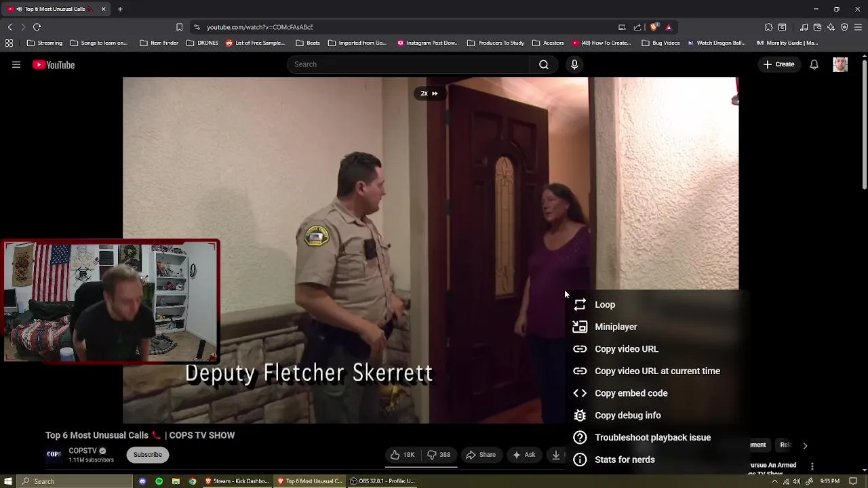Open Spotify from the taskbar

159,481
